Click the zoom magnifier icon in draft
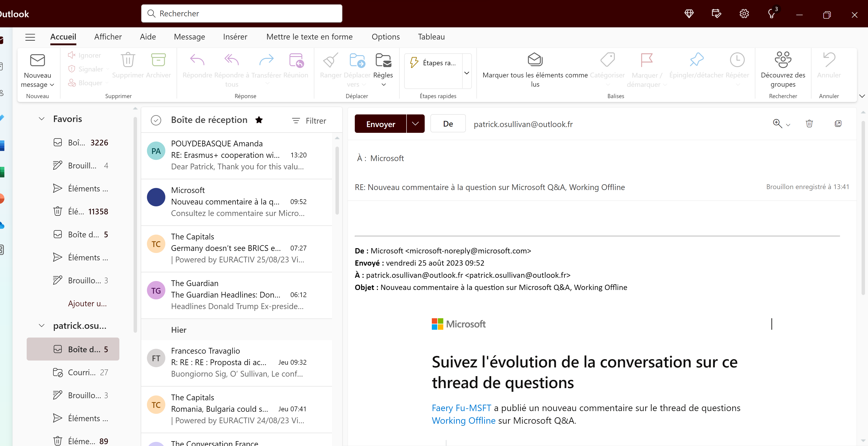Image resolution: width=868 pixels, height=446 pixels. pyautogui.click(x=777, y=124)
